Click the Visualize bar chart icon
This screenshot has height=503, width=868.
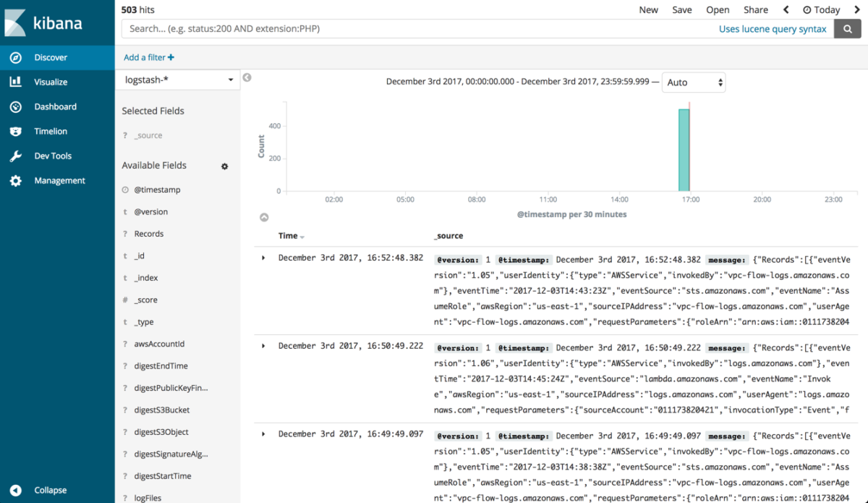click(15, 83)
